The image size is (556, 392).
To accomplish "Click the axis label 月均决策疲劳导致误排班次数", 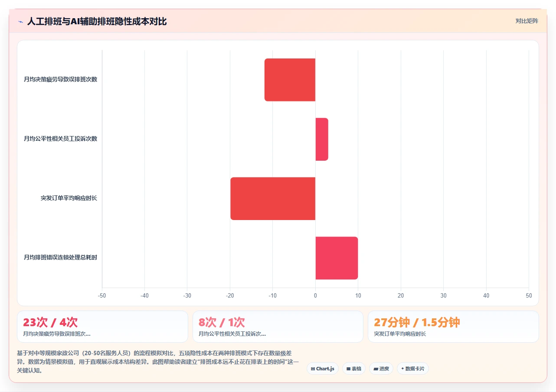I will [x=60, y=80].
